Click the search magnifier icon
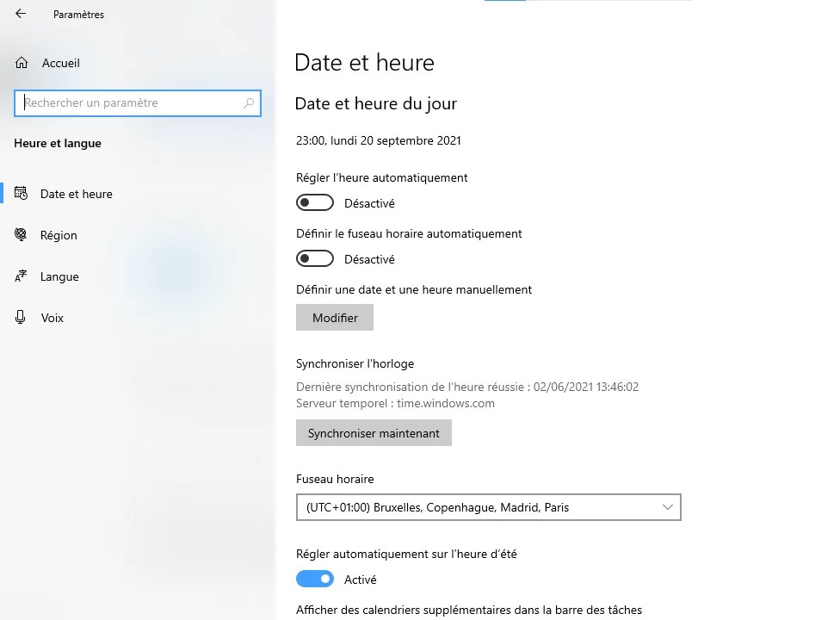This screenshot has height=620, width=840. point(248,102)
